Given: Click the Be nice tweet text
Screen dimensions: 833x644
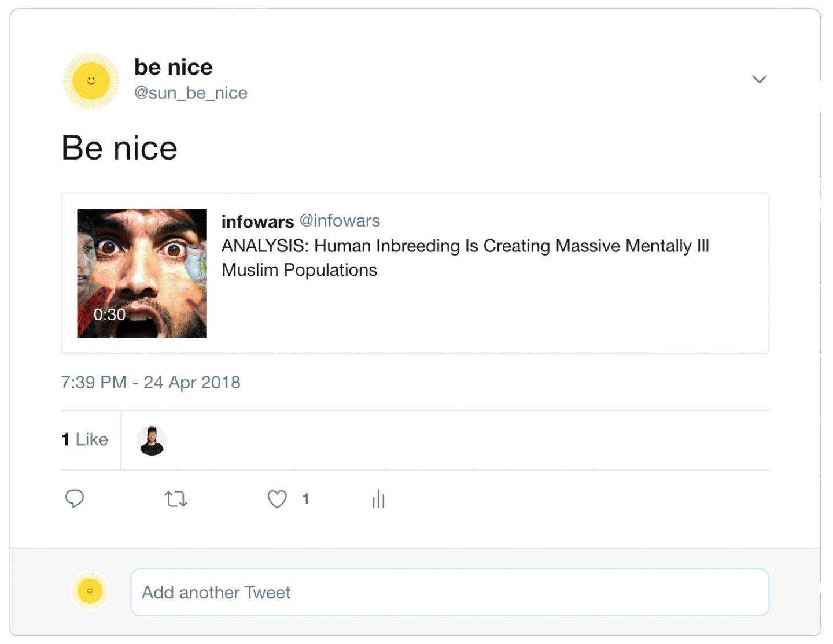Looking at the screenshot, I should coord(119,148).
